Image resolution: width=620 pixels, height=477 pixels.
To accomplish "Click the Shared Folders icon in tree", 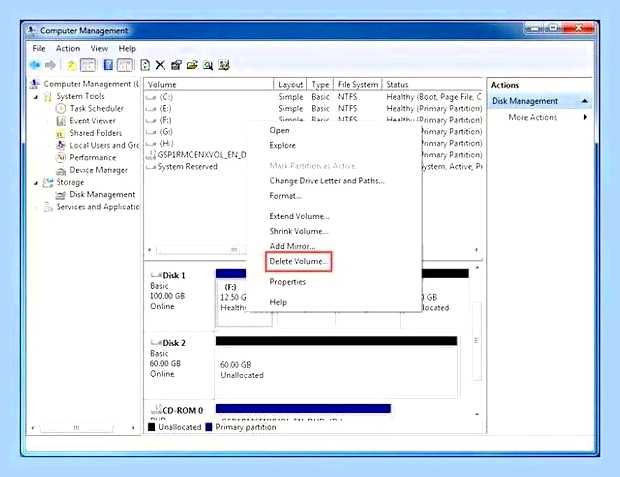I will [60, 134].
